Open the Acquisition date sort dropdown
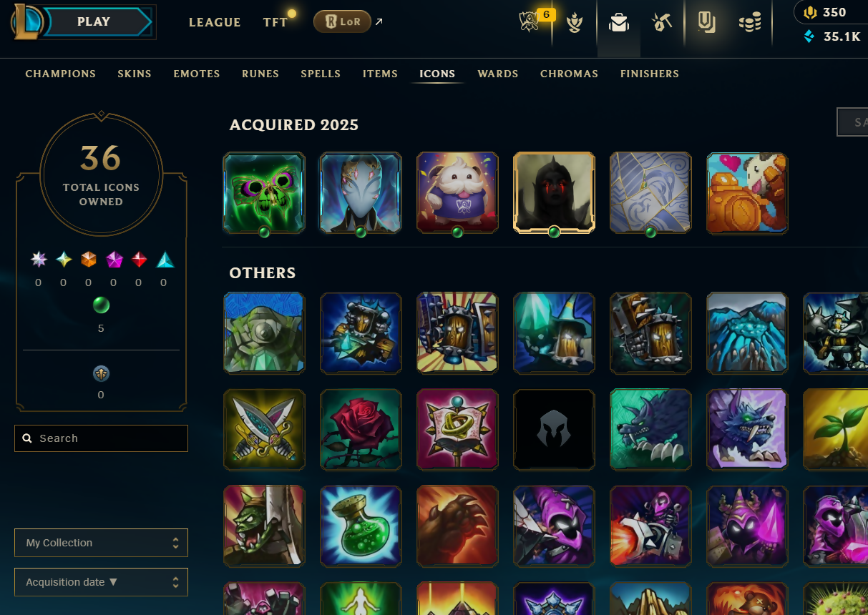 point(101,582)
